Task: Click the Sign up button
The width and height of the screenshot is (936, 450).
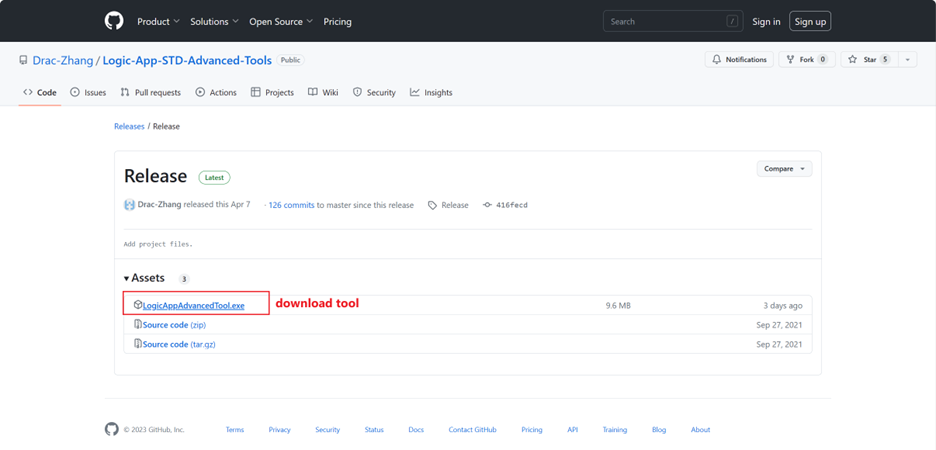Action: [810, 21]
